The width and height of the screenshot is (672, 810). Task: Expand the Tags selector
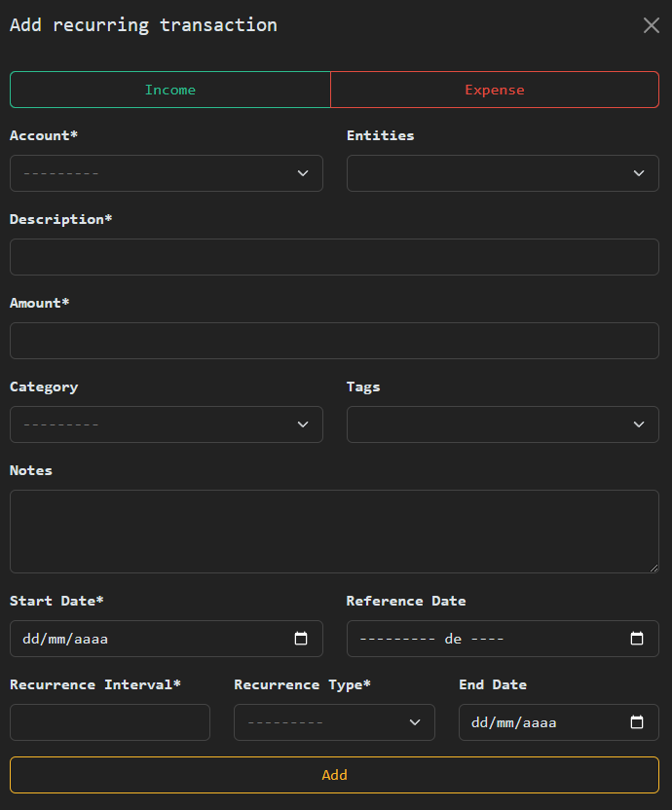click(503, 424)
